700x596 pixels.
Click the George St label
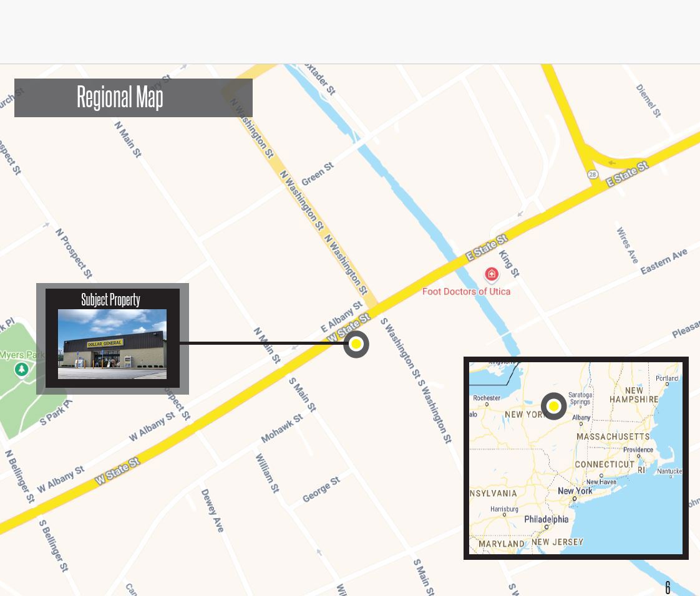tap(321, 489)
